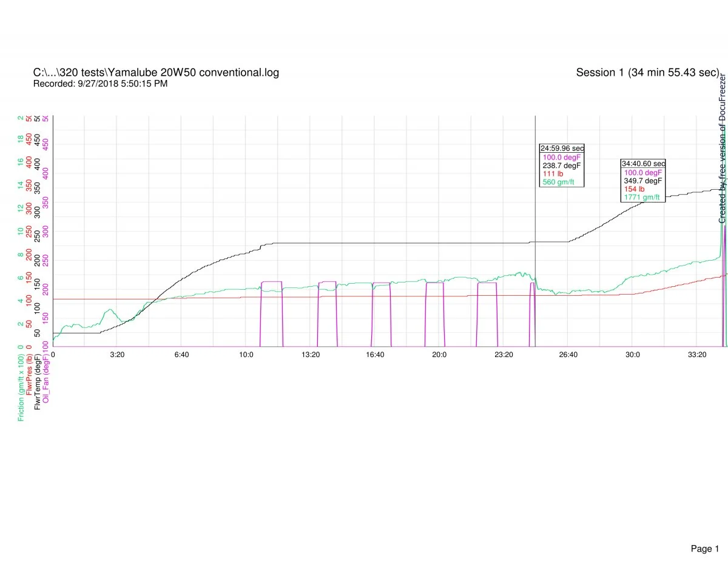Click the Recorded 9/27/2018 timestamp text
This screenshot has width=728, height=562.
point(100,84)
